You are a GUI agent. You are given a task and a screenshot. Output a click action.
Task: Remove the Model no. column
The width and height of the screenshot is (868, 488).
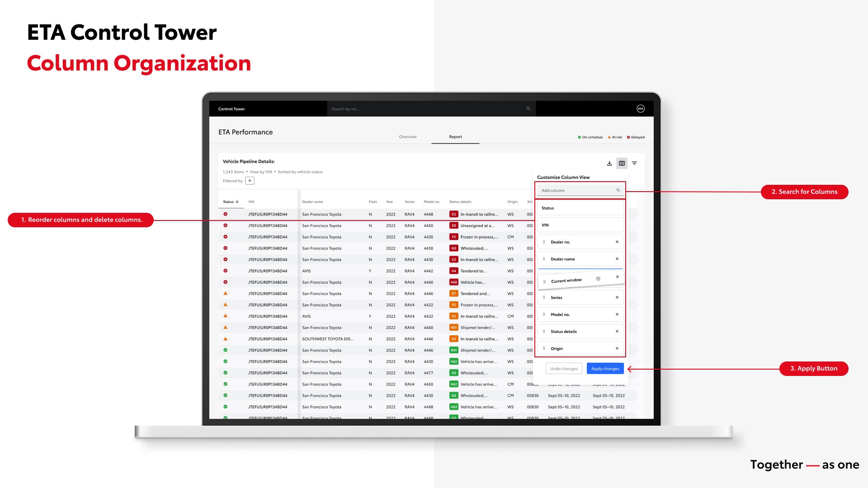coord(617,314)
